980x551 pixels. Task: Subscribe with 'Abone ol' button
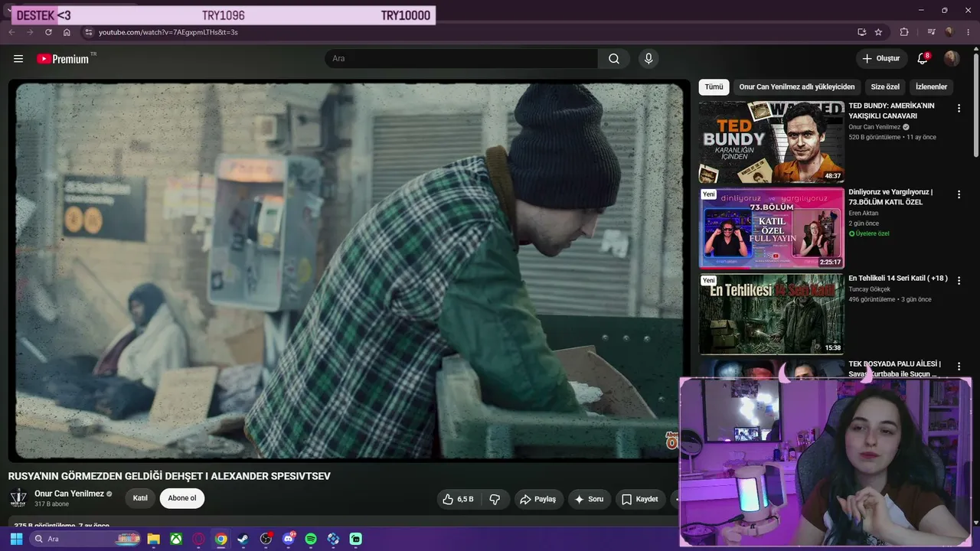point(182,498)
